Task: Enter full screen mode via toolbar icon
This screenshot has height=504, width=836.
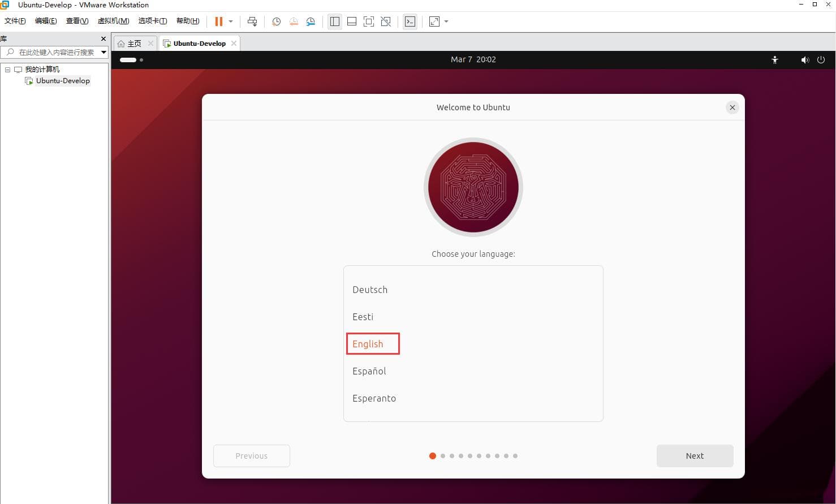Action: pyautogui.click(x=369, y=21)
